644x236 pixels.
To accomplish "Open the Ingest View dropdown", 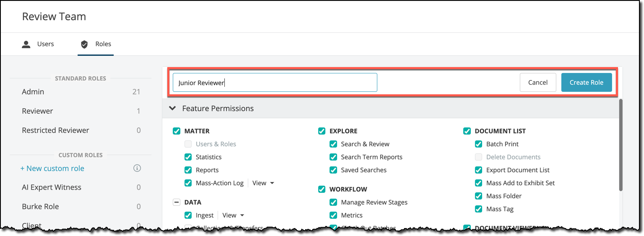I will tap(233, 215).
